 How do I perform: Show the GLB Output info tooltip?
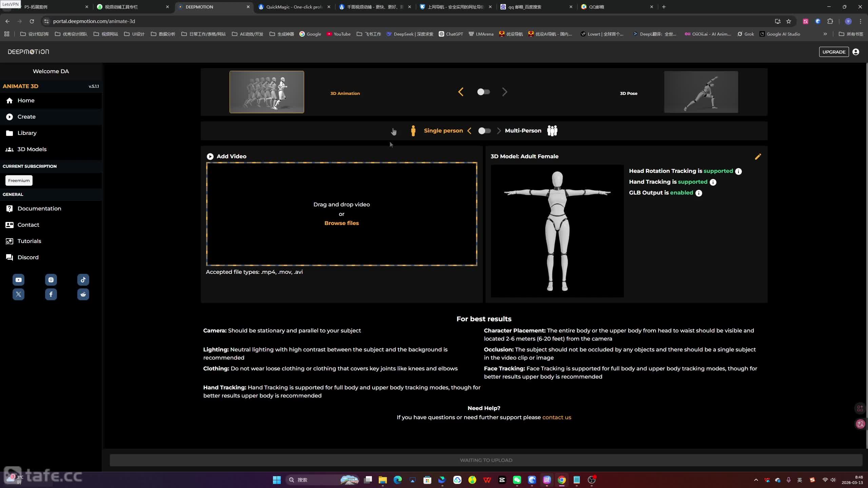click(698, 193)
